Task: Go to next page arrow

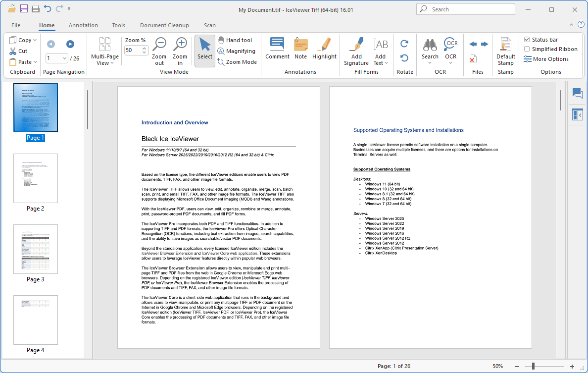Action: click(x=70, y=44)
